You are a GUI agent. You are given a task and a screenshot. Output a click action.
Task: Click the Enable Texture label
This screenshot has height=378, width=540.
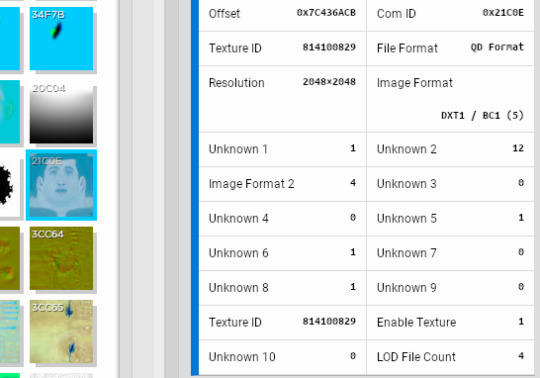tap(416, 323)
